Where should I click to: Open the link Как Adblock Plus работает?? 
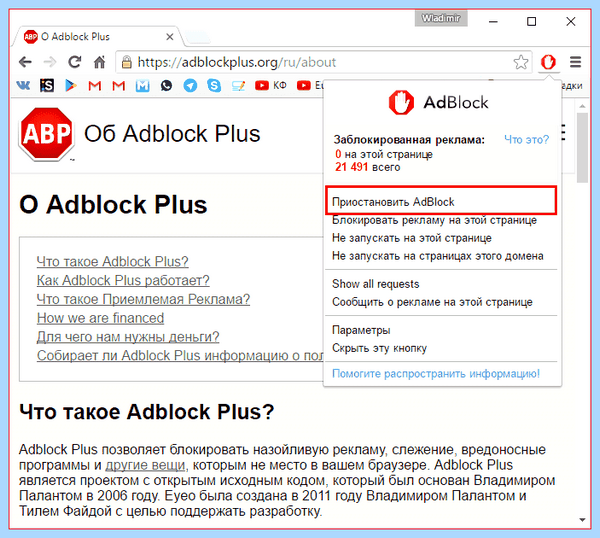click(123, 280)
